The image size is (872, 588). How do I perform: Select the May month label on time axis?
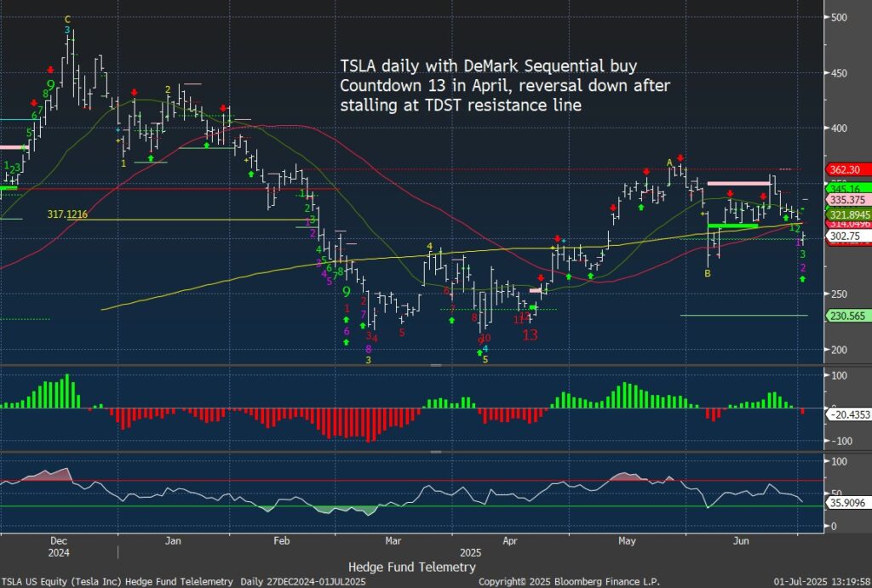click(627, 540)
